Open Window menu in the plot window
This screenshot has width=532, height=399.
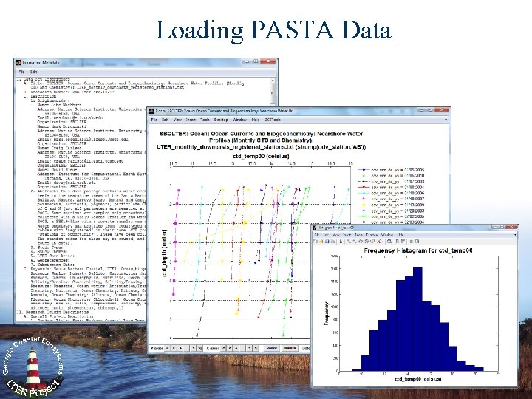point(239,120)
